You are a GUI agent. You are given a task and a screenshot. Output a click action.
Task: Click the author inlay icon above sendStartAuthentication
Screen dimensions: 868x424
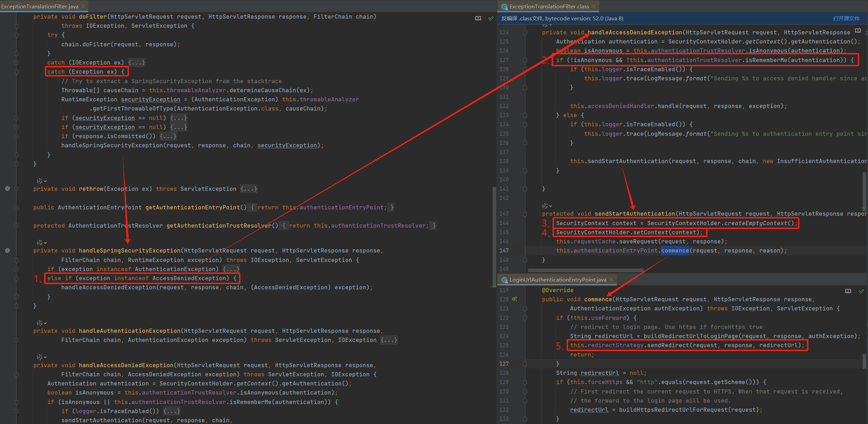(x=545, y=206)
